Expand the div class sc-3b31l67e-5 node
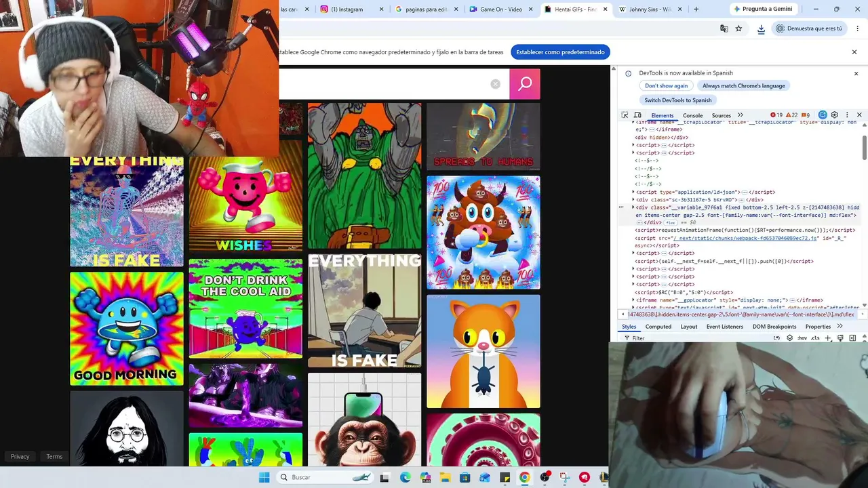 633,200
